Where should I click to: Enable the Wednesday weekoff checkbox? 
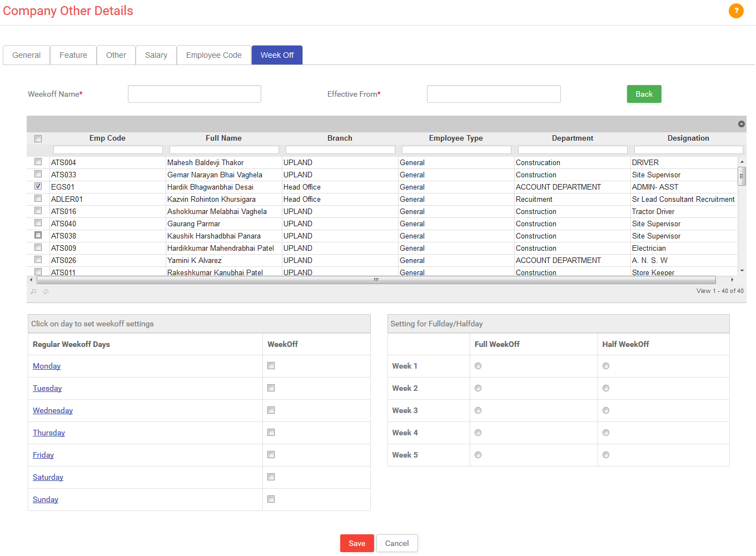(271, 410)
